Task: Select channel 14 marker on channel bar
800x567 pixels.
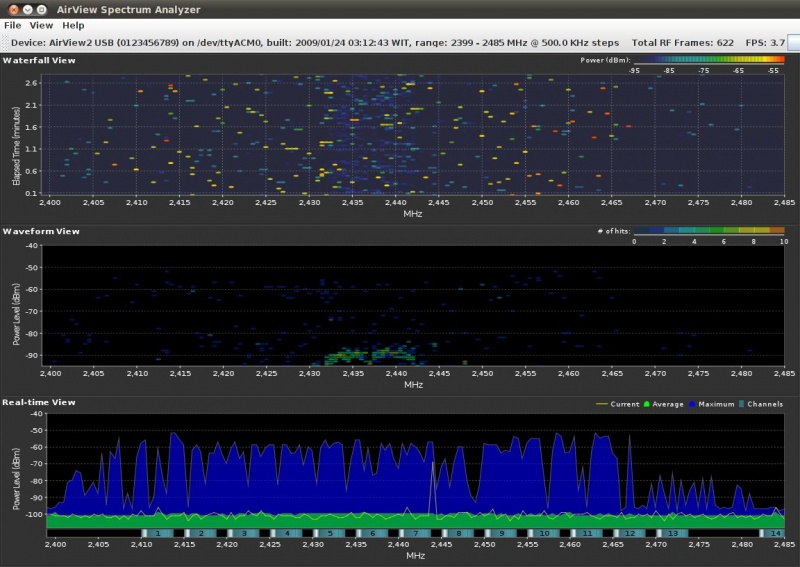Action: coord(775,533)
